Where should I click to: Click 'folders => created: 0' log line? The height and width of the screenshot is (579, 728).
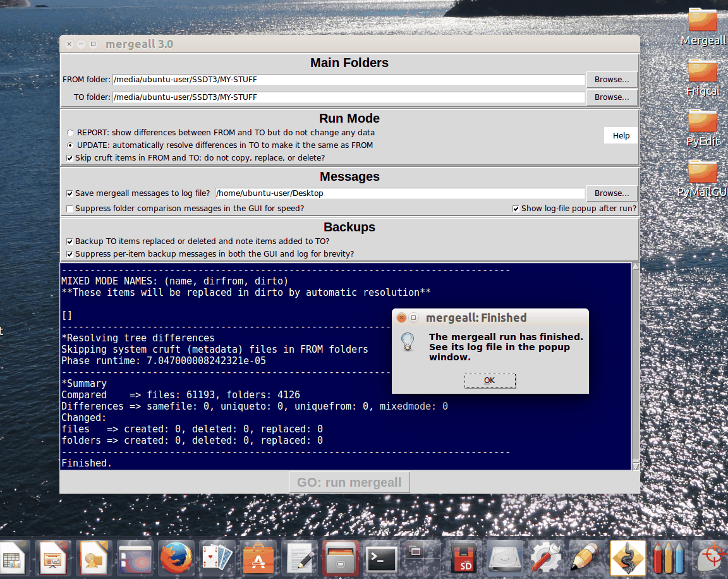click(191, 440)
